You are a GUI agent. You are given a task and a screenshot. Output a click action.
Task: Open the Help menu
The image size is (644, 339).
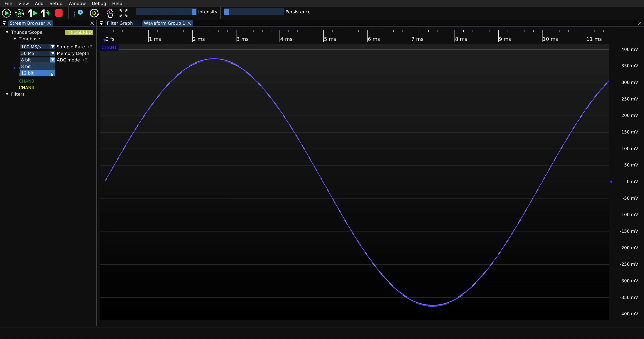tap(117, 4)
